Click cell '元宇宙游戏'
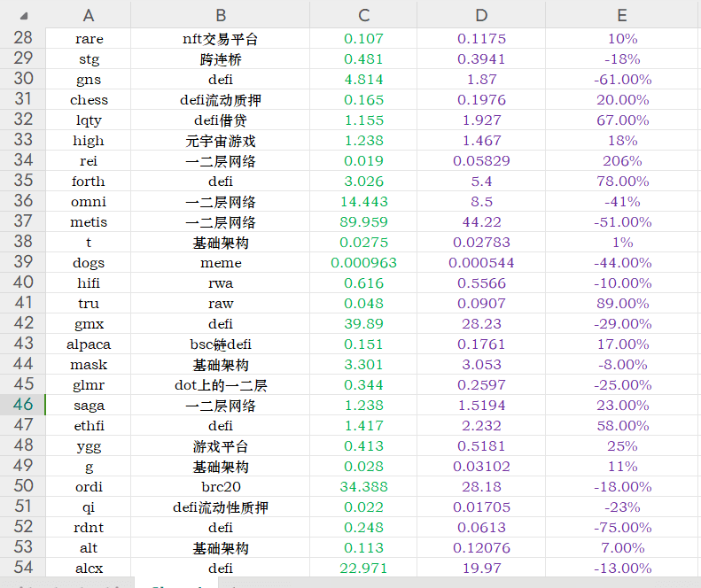The height and width of the screenshot is (588, 701). (x=220, y=140)
